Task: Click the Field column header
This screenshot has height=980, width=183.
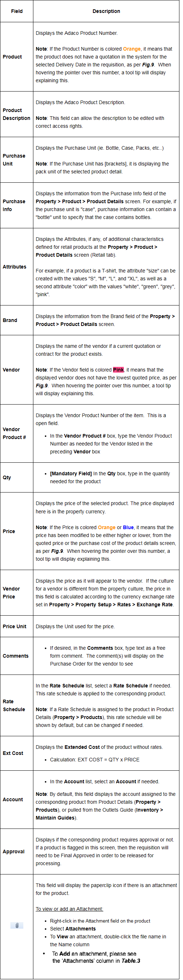Action: (x=17, y=11)
